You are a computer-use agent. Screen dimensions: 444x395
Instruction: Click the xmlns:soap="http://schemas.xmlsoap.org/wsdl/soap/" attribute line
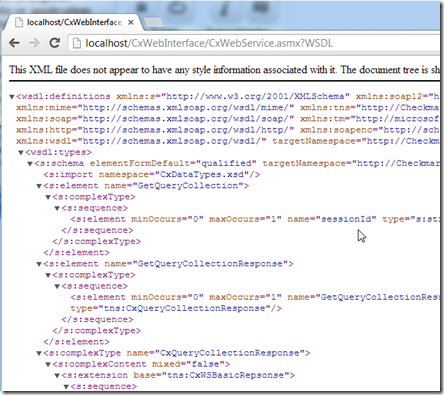[x=155, y=119]
